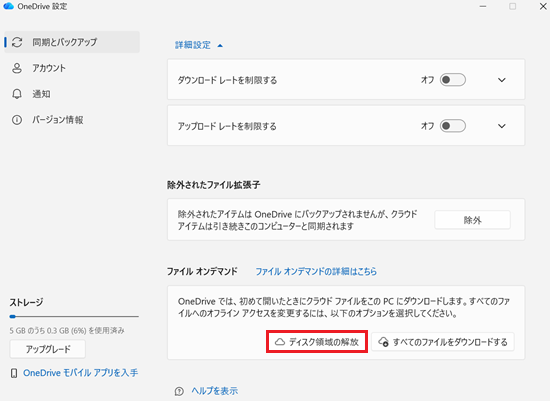The height and width of the screenshot is (401, 550).
Task: Click cloud download icon on すべてのファイルをダウンロードする
Action: pos(383,342)
